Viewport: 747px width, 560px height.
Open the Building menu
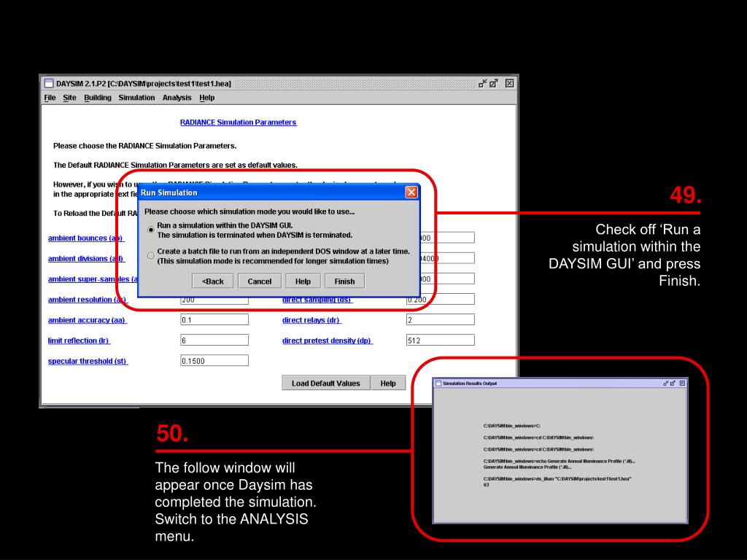pyautogui.click(x=98, y=98)
